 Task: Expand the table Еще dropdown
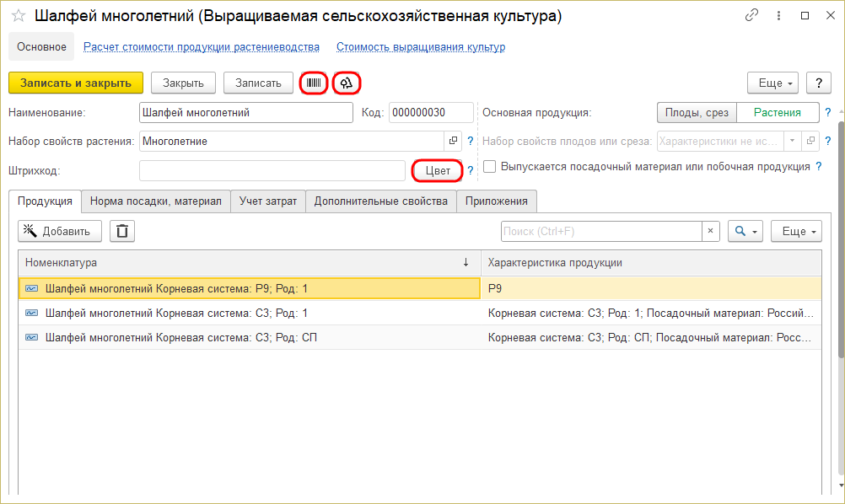(796, 231)
